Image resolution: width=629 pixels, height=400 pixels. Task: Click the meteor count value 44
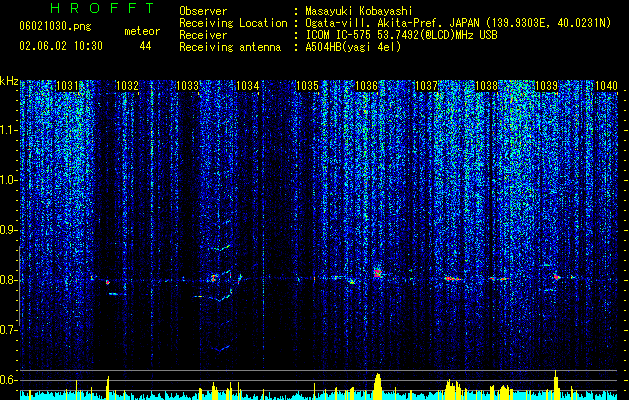click(x=145, y=46)
